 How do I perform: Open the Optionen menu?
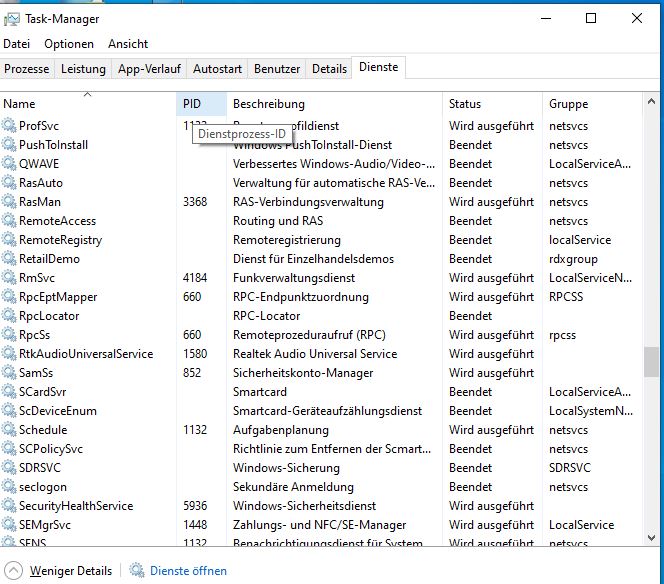69,44
